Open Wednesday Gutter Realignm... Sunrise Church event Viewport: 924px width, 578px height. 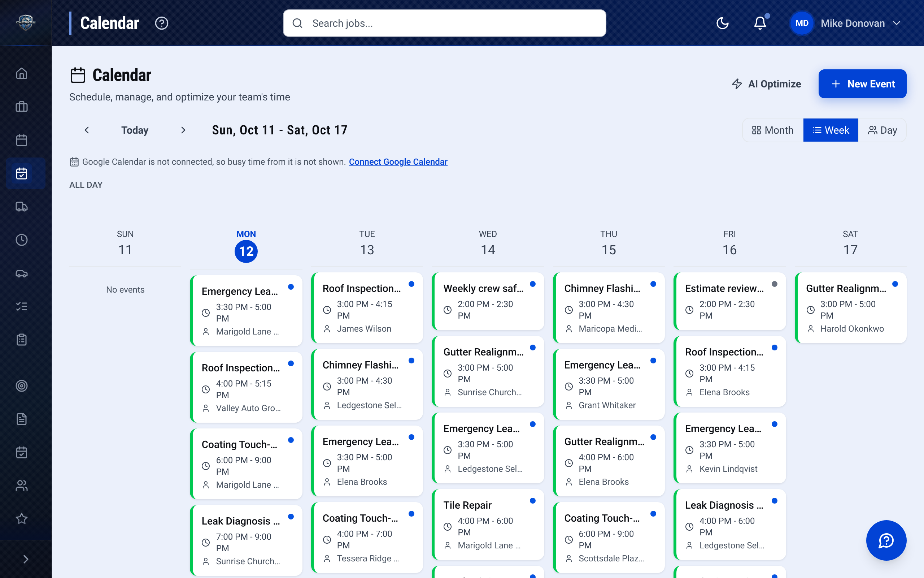(x=488, y=371)
